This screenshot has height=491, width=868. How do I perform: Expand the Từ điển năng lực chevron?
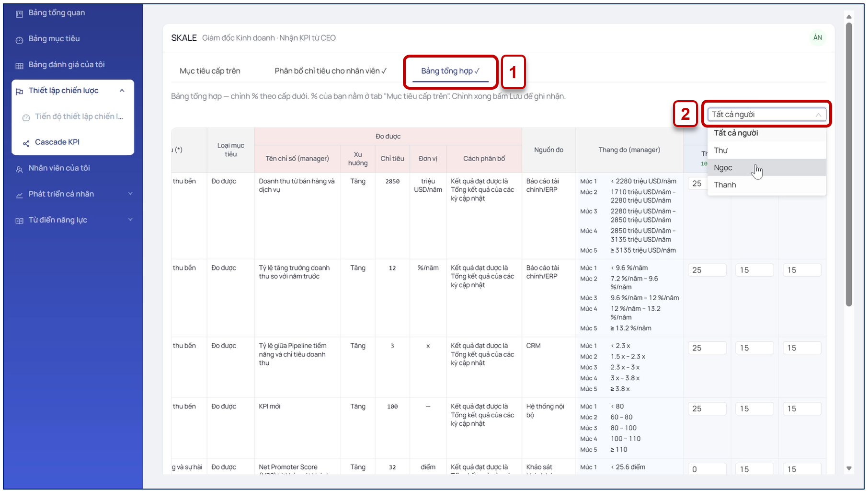point(130,220)
